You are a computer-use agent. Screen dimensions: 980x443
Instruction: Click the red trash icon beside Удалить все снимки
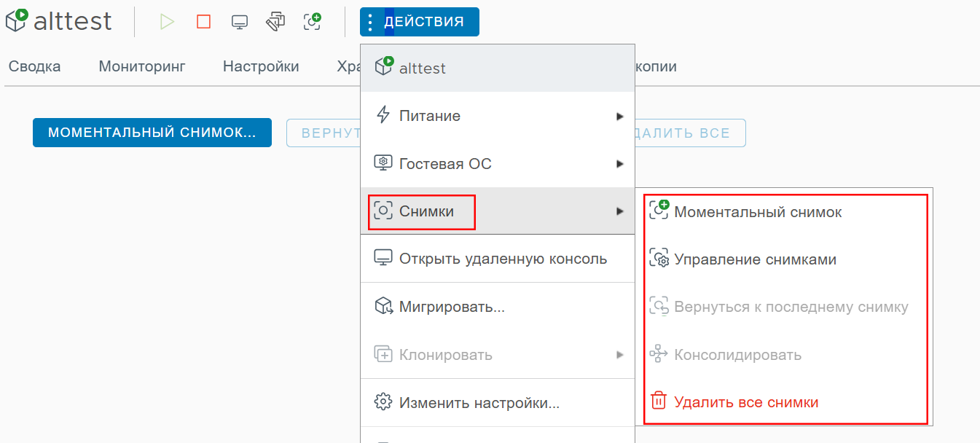tap(659, 401)
